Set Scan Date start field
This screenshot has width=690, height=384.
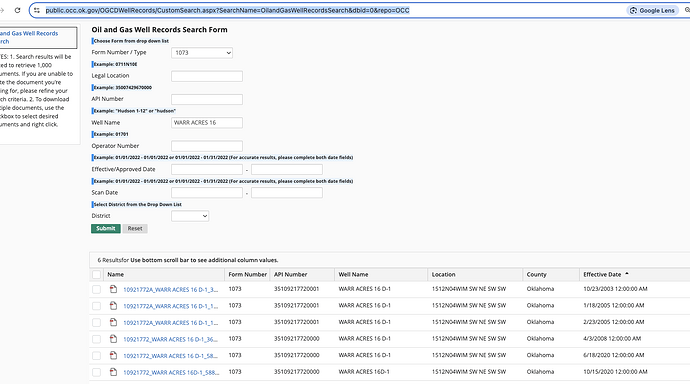coord(207,193)
